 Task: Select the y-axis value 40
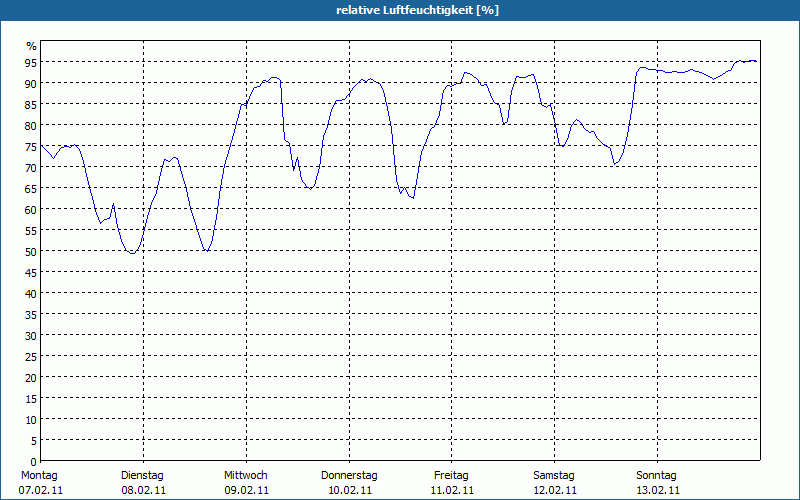[31, 293]
